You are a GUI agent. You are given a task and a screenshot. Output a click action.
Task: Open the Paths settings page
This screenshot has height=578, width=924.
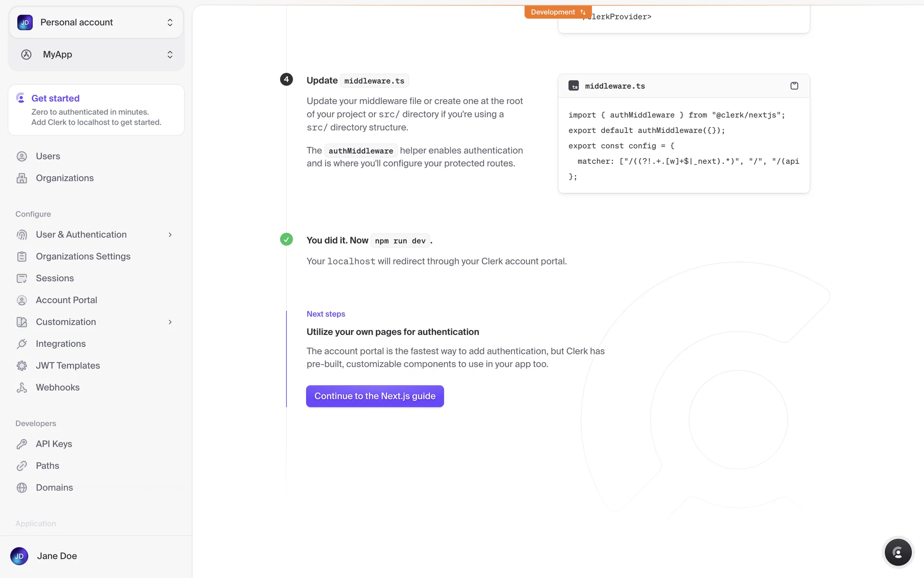[47, 466]
